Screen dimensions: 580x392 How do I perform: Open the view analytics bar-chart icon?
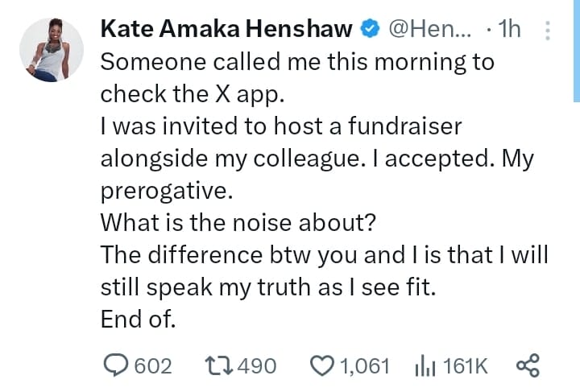pyautogui.click(x=425, y=366)
